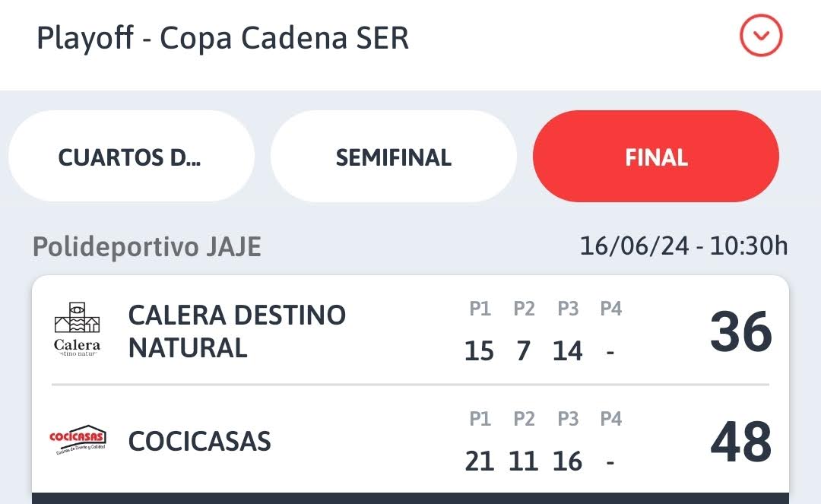Click the Polideportivo JAJE venue label
This screenshot has width=821, height=504.
(x=147, y=246)
